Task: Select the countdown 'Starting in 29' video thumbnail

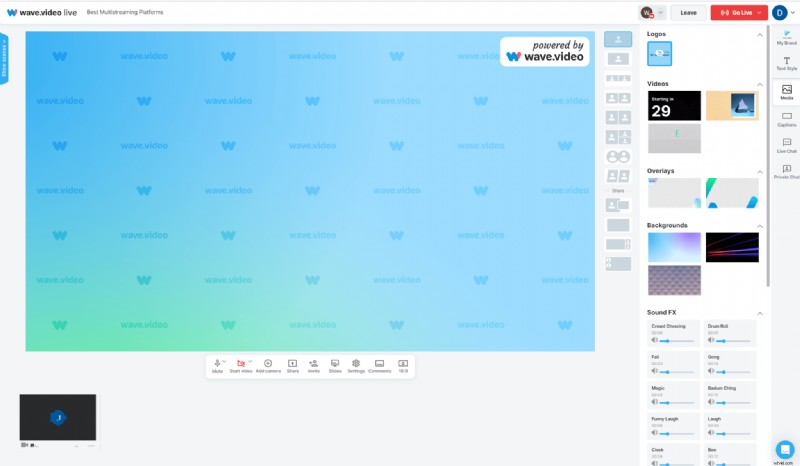Action: tap(674, 106)
